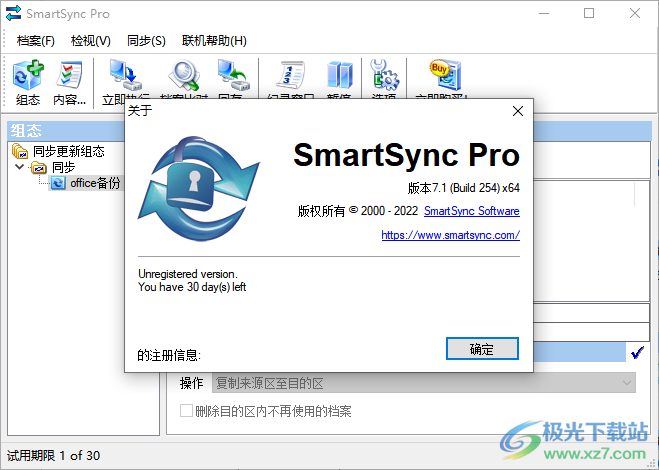Click the 组态 panel header
Screen dimensions: 659x470
(66, 131)
